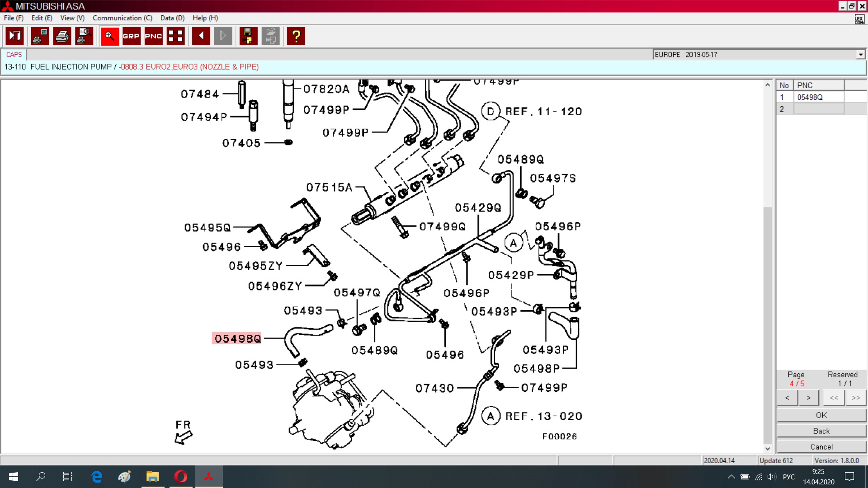Viewport: 868px width, 488px height.
Task: Click the exit door toolbar icon
Action: 14,36
